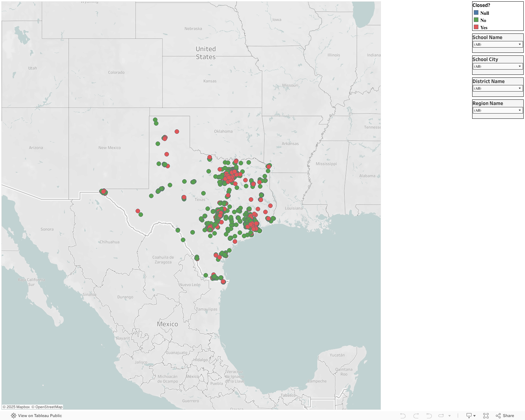Open the Download options icon

[x=471, y=416]
